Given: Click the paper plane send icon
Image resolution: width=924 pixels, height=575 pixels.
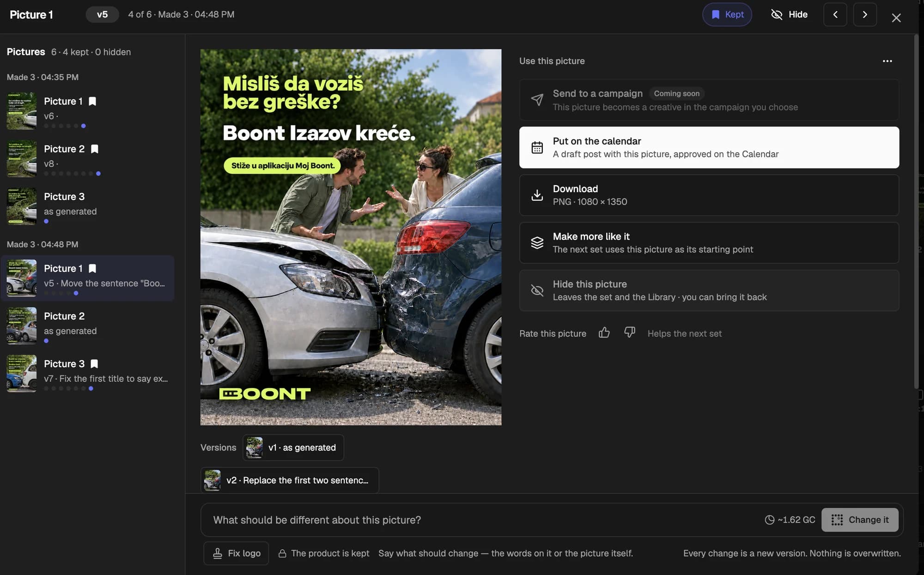Looking at the screenshot, I should pyautogui.click(x=537, y=100).
